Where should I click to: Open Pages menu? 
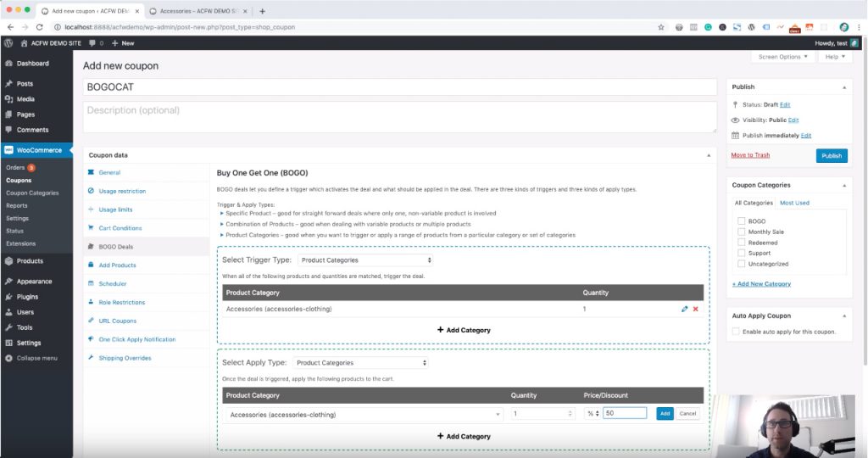pyautogui.click(x=25, y=114)
